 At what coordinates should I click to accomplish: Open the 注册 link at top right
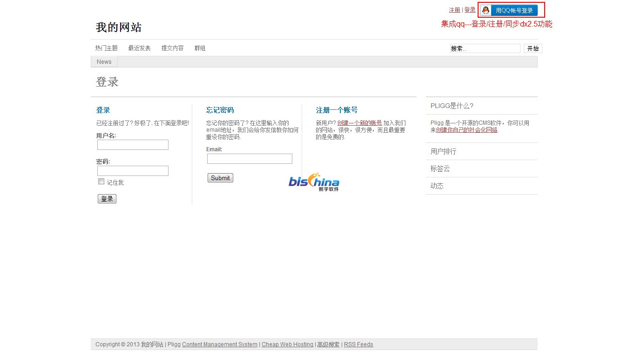[454, 10]
